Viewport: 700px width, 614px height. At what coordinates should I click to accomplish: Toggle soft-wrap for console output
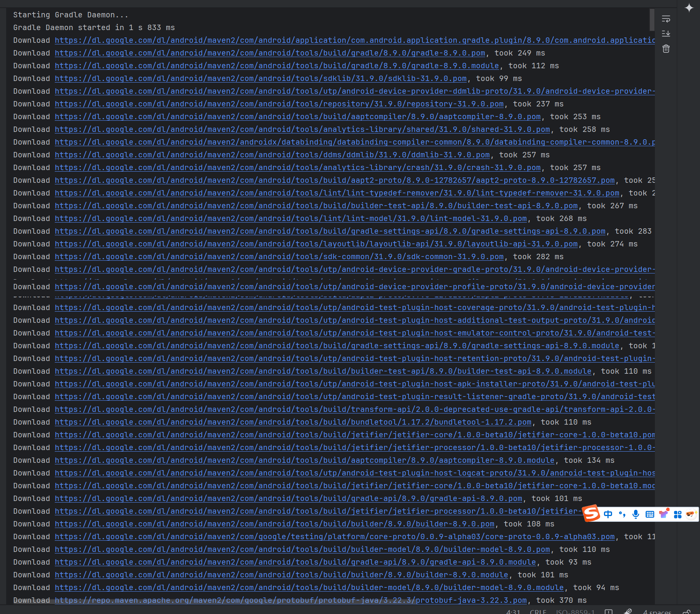(666, 19)
